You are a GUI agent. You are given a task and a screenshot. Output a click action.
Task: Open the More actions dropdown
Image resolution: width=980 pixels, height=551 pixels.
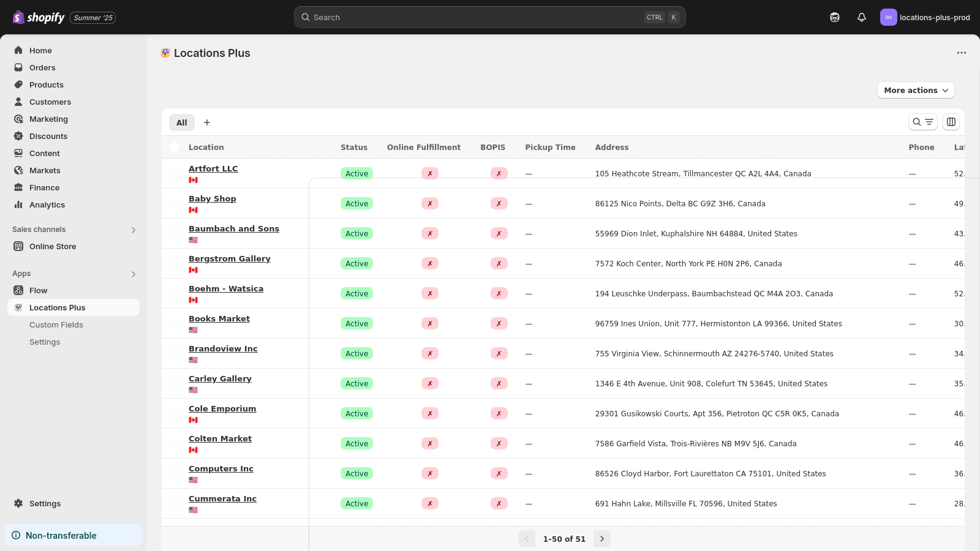pos(915,90)
